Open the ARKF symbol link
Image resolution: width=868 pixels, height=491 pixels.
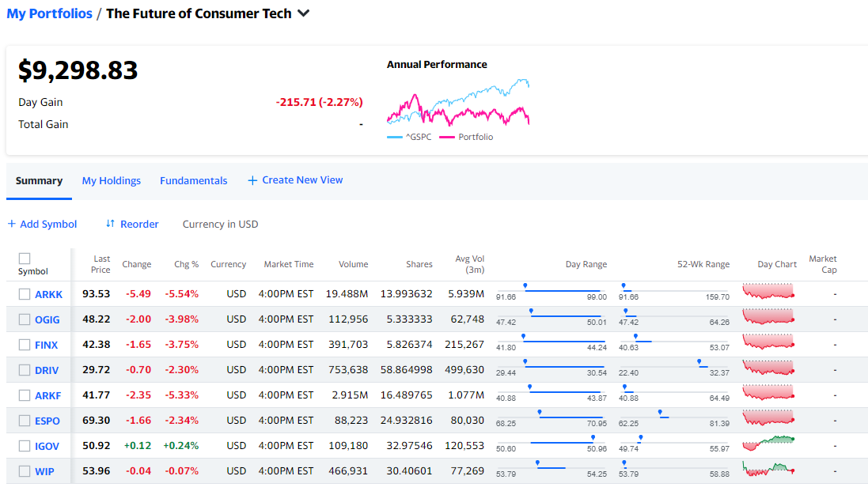coord(47,396)
